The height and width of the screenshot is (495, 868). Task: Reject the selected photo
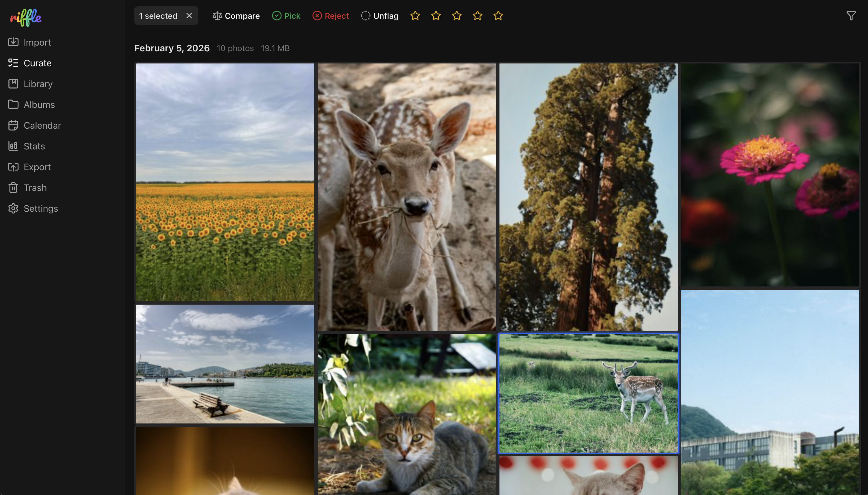[x=330, y=16]
